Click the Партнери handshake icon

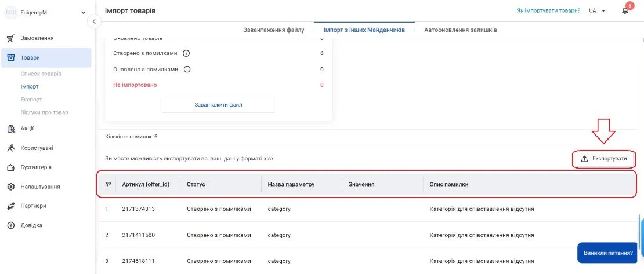click(11, 206)
